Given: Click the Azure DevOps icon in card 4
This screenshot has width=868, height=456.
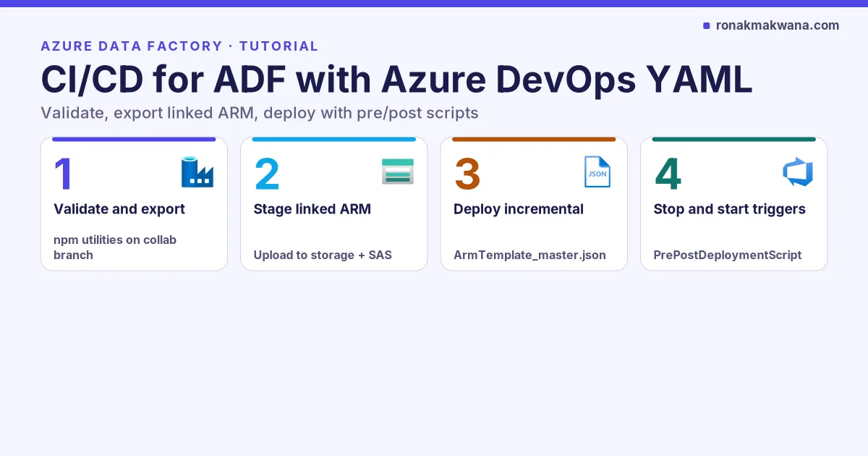Looking at the screenshot, I should tap(798, 172).
